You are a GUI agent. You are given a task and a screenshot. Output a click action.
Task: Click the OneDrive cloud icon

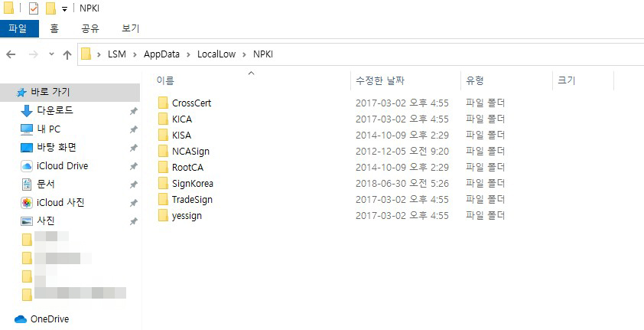coord(21,319)
